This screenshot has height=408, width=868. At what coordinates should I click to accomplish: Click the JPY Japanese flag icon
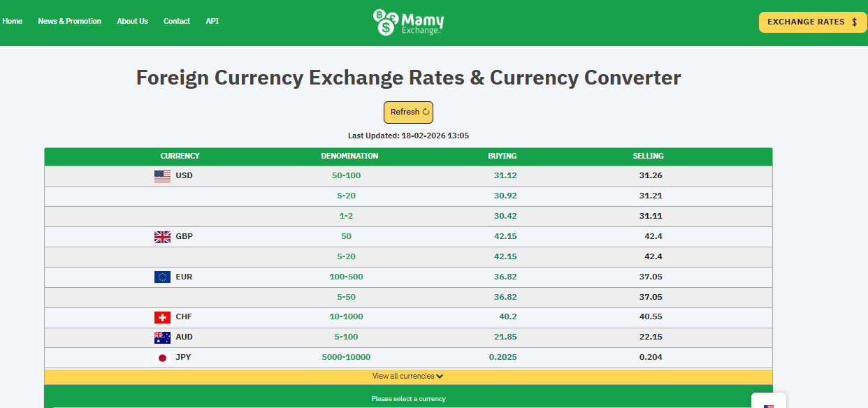162,358
